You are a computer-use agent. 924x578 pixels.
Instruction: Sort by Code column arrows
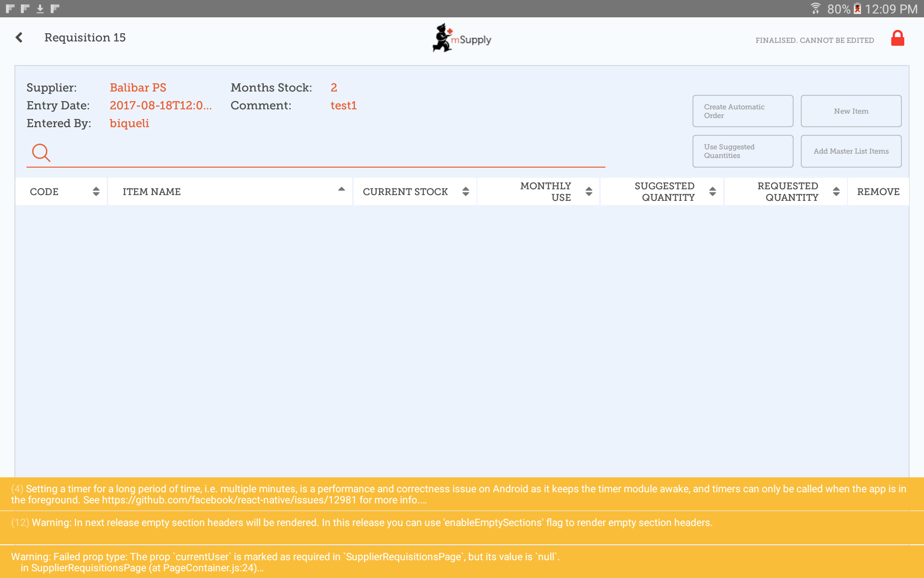(x=96, y=192)
